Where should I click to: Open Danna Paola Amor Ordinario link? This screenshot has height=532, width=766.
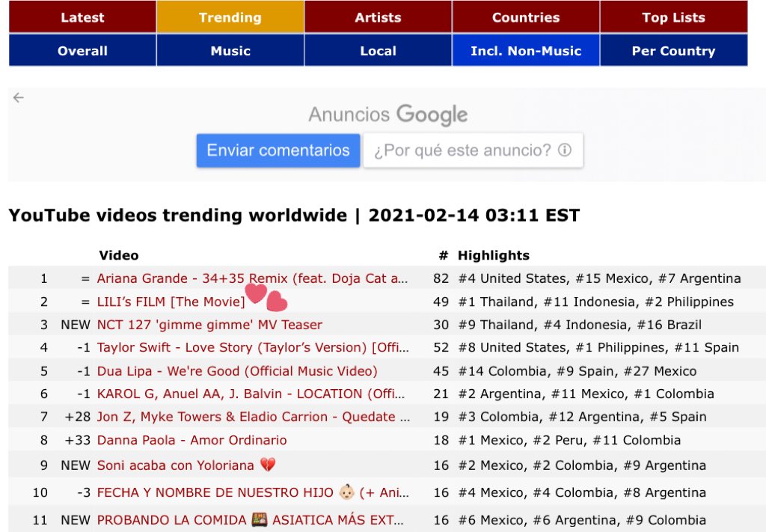191,440
